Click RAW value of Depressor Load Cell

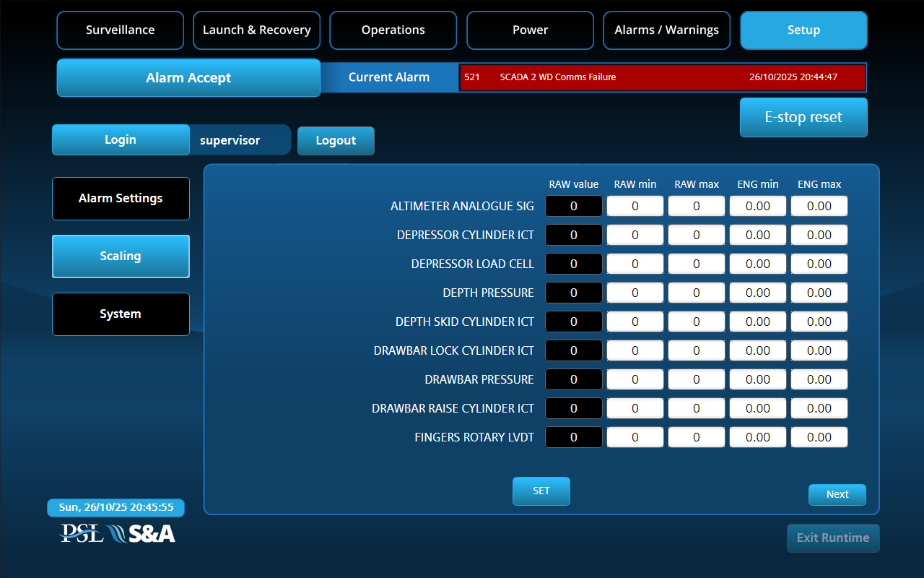(573, 264)
